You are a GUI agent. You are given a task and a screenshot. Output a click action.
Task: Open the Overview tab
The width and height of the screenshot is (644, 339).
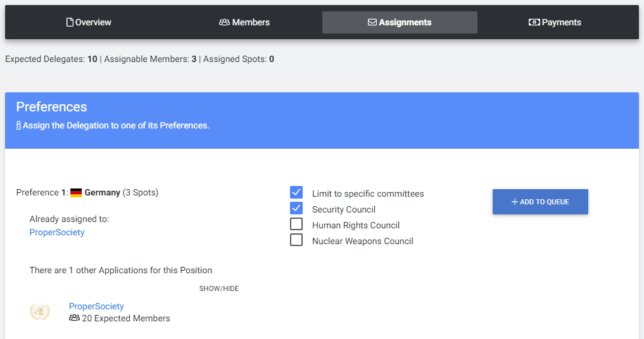click(x=89, y=22)
